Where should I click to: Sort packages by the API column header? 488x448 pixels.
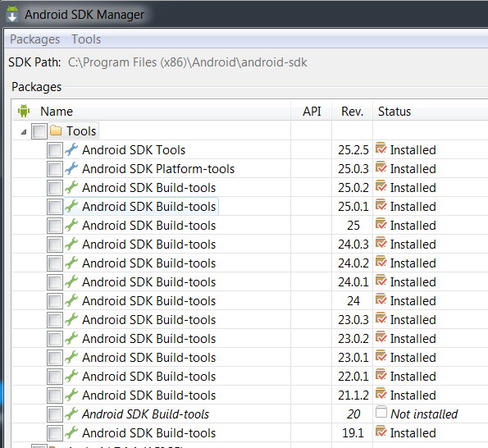point(312,111)
